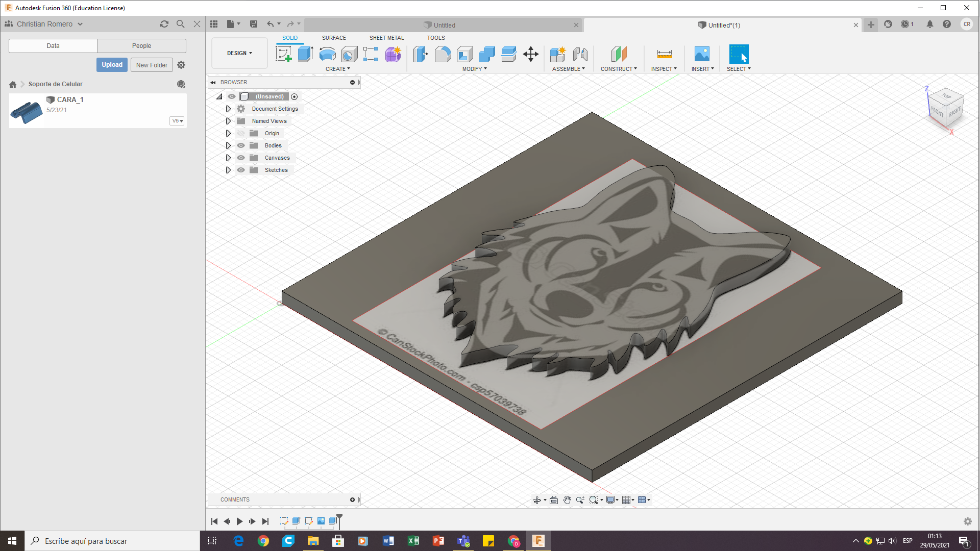Open the CARA_1 version V5 dropdown
Image resolution: width=980 pixels, height=551 pixels.
[x=177, y=121]
